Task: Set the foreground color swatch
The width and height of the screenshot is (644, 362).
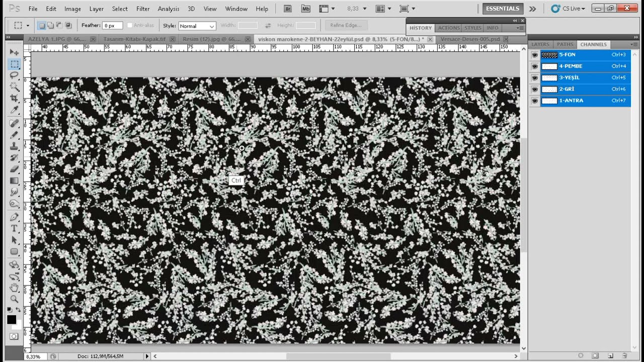Action: [x=12, y=320]
